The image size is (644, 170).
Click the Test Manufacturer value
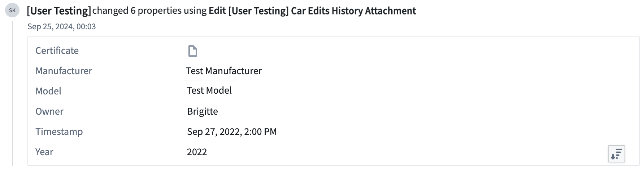coord(224,71)
